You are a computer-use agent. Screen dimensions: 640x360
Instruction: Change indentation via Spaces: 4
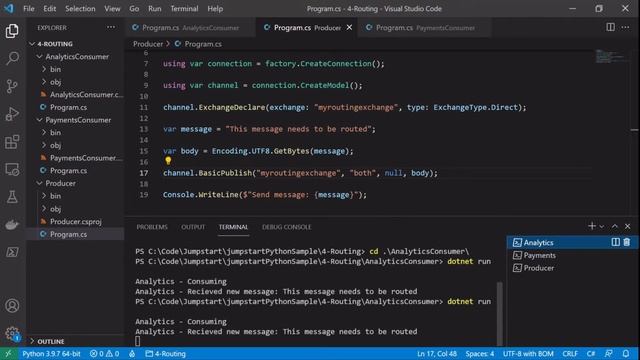point(480,353)
